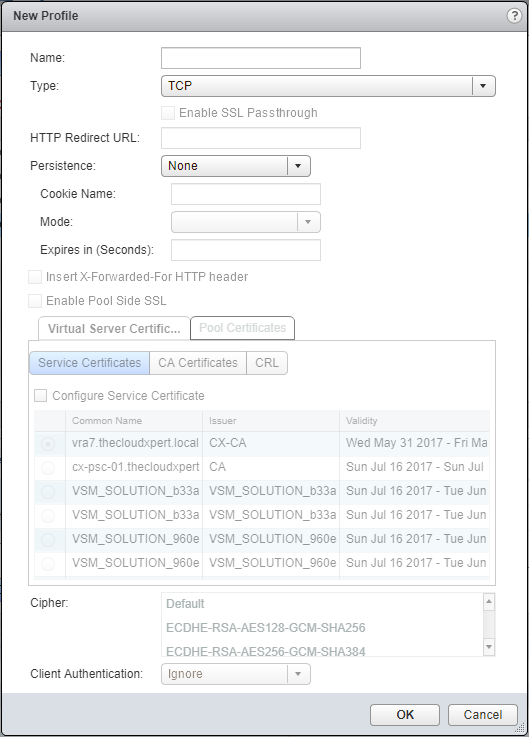This screenshot has height=737, width=529.
Task: Click the Cipher list scroll down arrow
Action: click(489, 647)
